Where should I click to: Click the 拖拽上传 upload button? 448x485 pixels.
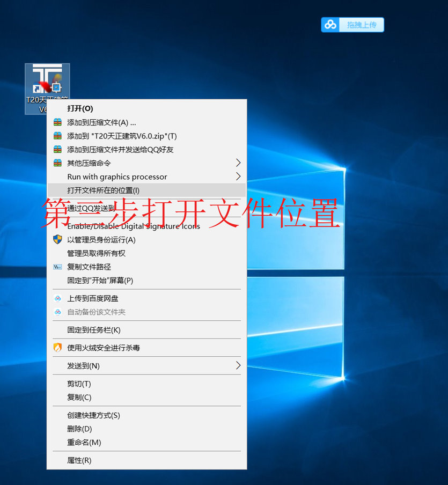coord(362,25)
